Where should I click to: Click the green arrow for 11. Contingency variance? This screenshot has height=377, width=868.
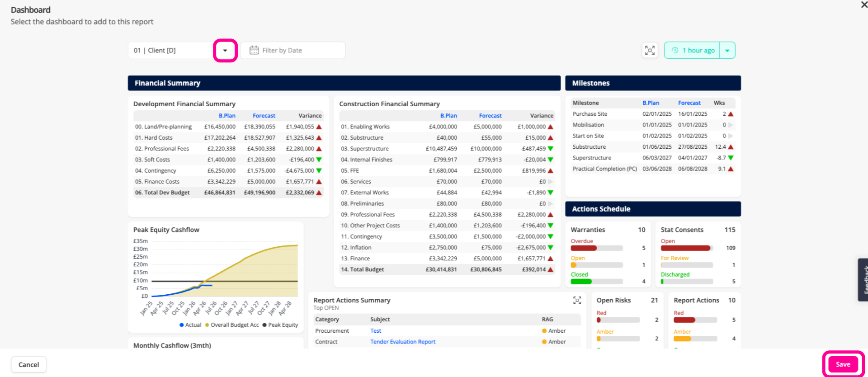(550, 236)
